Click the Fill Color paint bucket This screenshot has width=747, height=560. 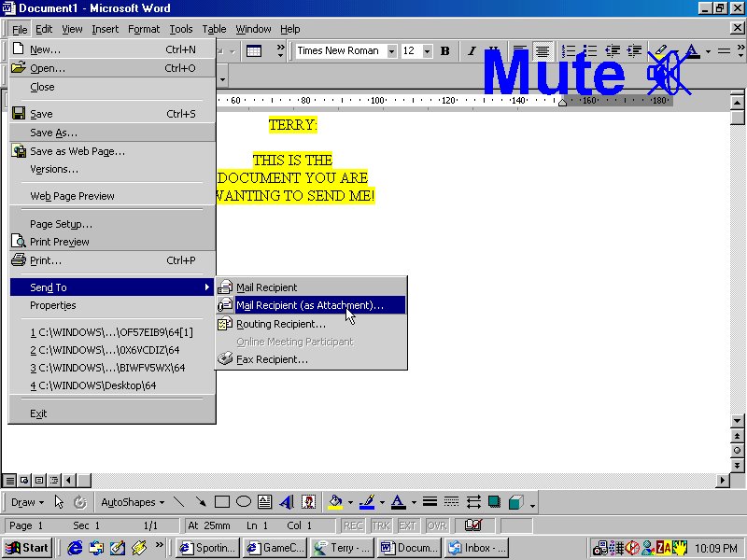335,502
